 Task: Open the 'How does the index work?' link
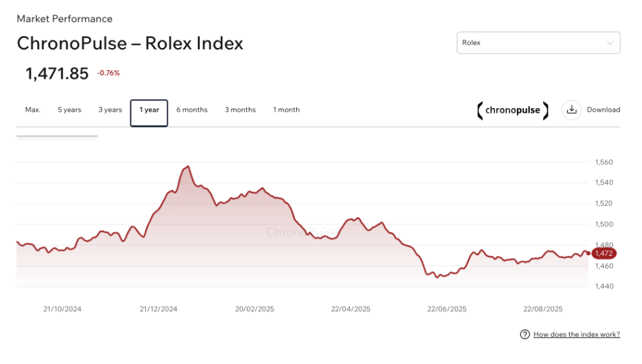576,334
